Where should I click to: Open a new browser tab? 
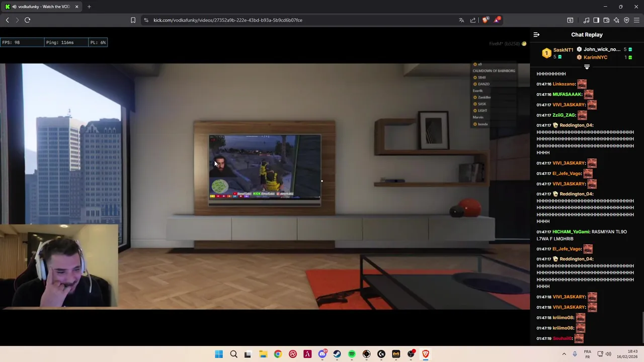(x=89, y=7)
